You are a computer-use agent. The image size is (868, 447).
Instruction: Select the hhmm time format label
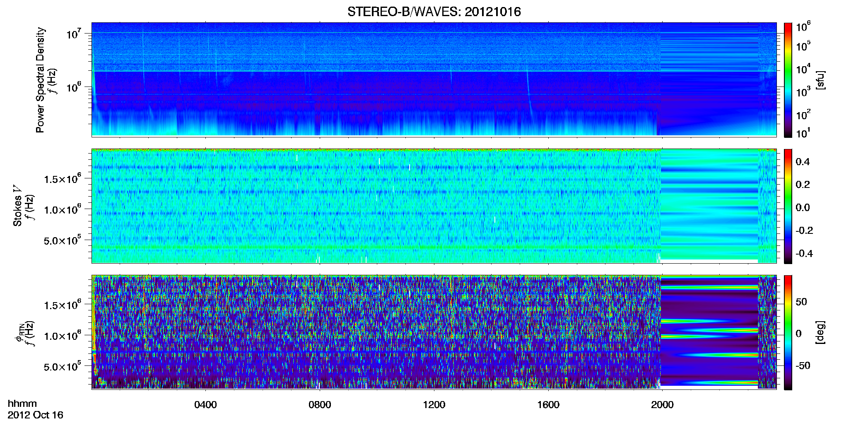(22, 404)
